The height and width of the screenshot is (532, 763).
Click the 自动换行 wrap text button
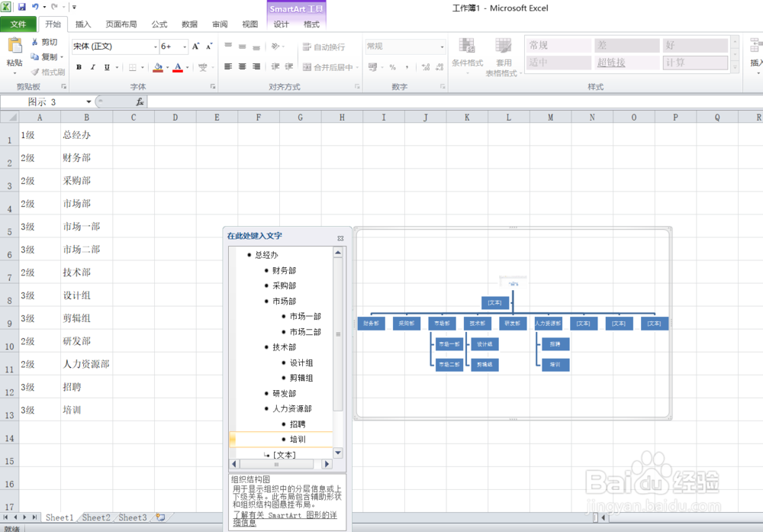[x=324, y=47]
